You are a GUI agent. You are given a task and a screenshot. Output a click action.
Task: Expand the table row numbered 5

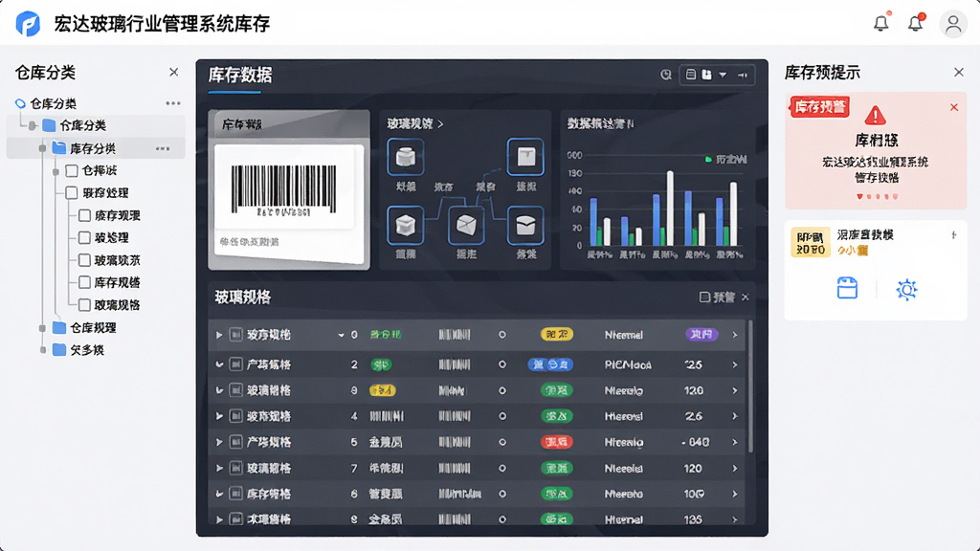(219, 442)
